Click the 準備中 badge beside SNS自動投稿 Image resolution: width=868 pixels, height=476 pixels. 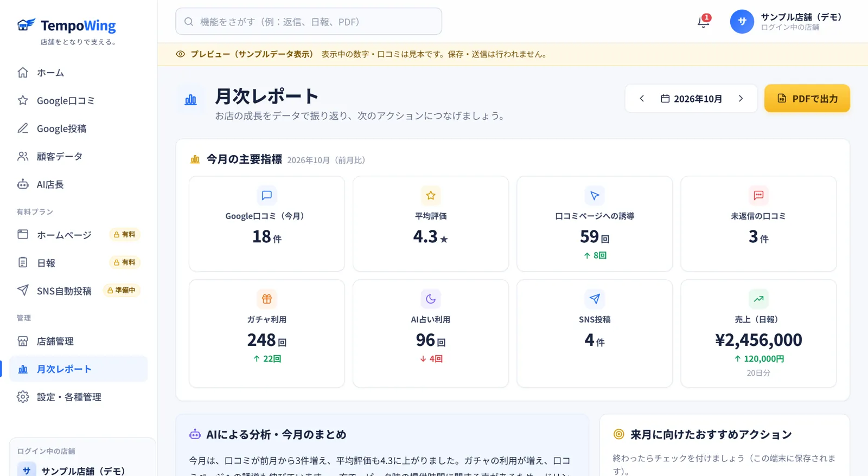(122, 290)
